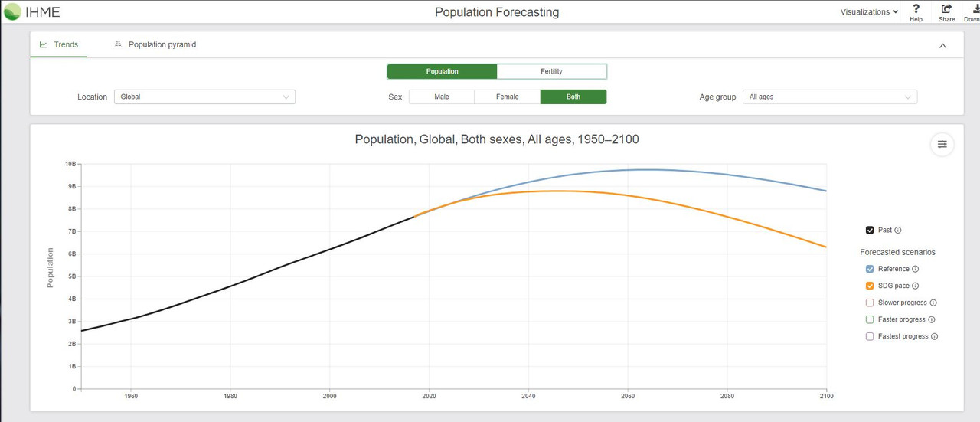Click the IHME logo
The width and height of the screenshot is (980, 422).
click(31, 11)
